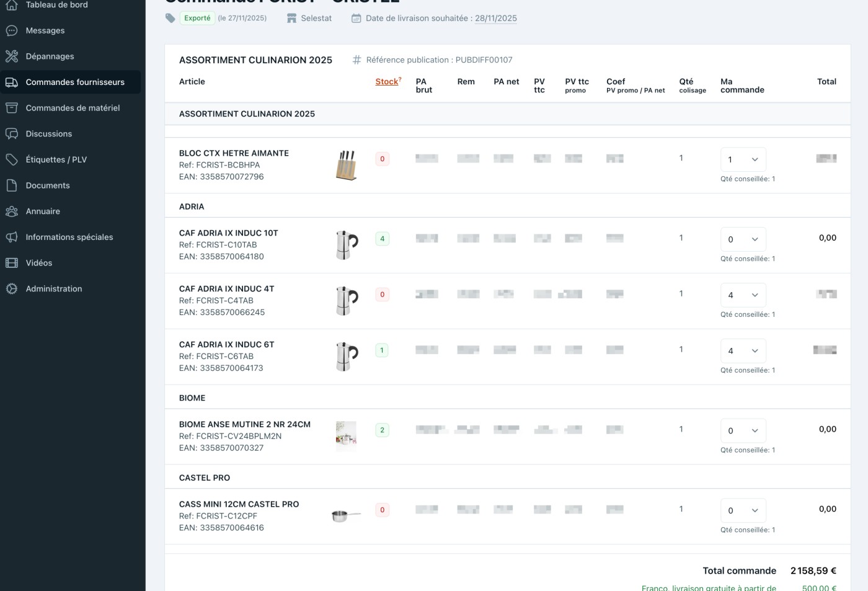Viewport: 868px width, 591px height.
Task: Select the Dépannages tools icon
Action: (x=11, y=56)
